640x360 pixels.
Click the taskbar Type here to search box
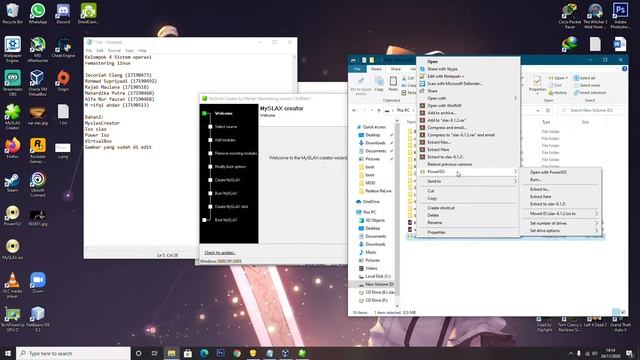click(73, 353)
